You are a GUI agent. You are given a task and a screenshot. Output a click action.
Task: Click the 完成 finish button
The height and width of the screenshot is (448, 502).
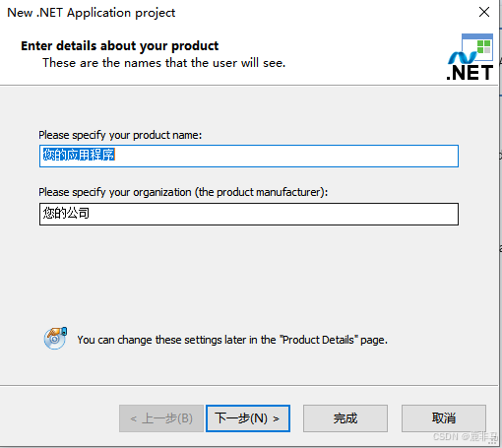(x=345, y=418)
